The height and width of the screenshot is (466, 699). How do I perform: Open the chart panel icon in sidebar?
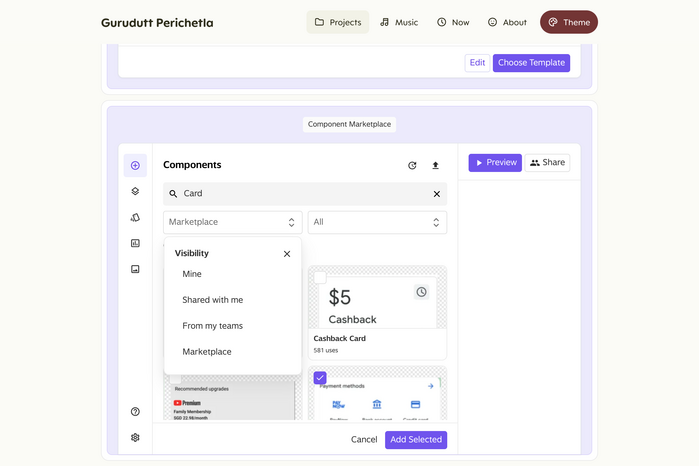pyautogui.click(x=135, y=243)
